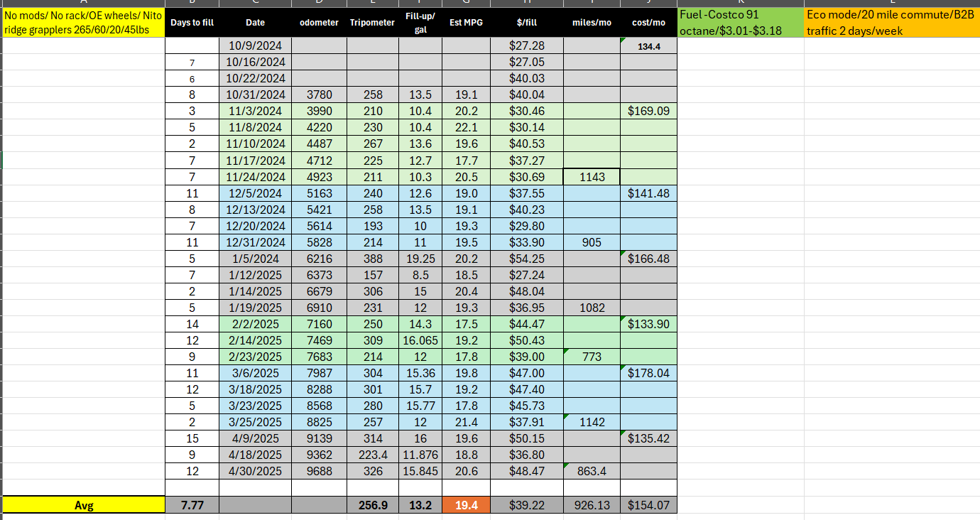The image size is (980, 520).
Task: Select the orange 'Eco mode/20 mile commute' cell
Action: point(892,23)
